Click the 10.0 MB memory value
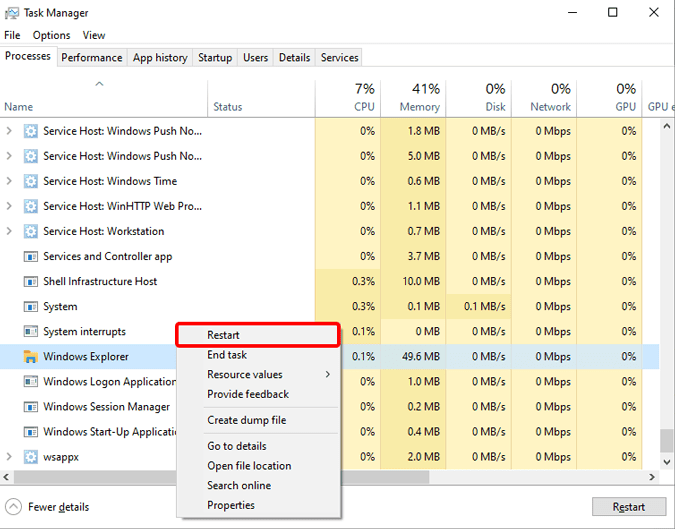 click(421, 282)
